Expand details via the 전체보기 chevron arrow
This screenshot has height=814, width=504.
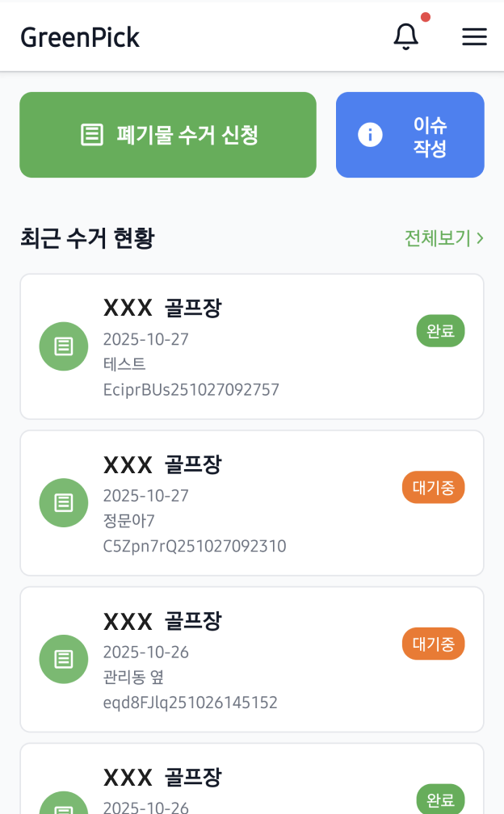tap(481, 238)
